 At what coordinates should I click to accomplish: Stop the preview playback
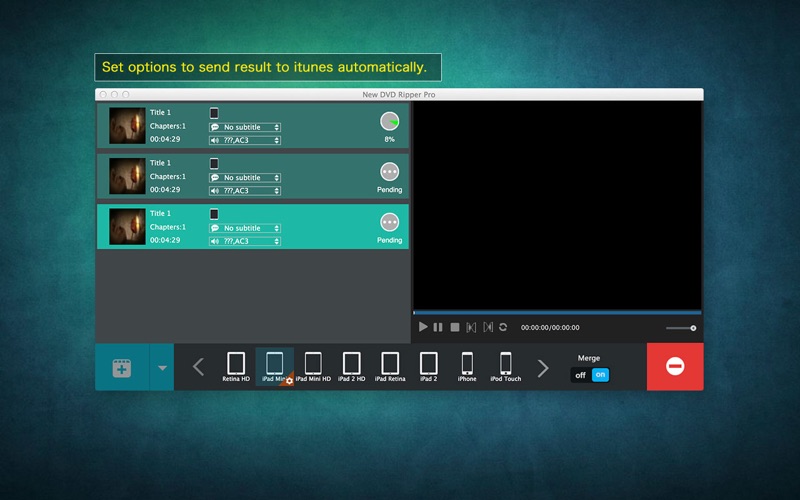pos(455,327)
